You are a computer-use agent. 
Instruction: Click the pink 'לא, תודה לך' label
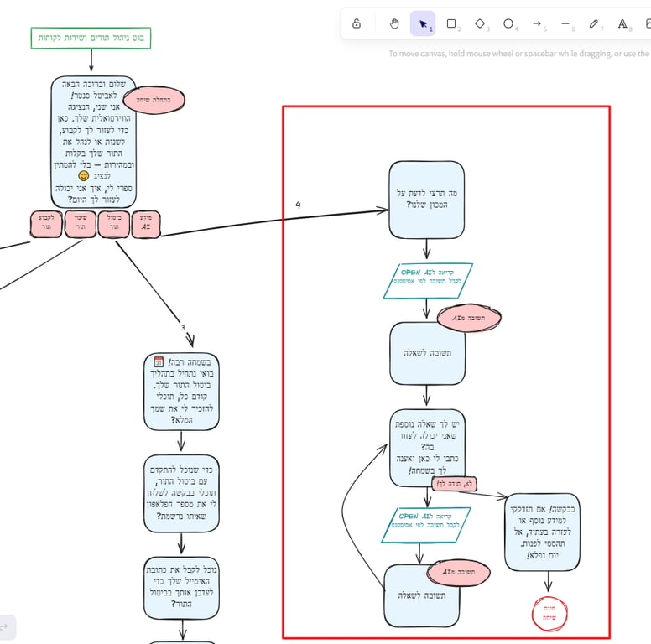click(454, 483)
